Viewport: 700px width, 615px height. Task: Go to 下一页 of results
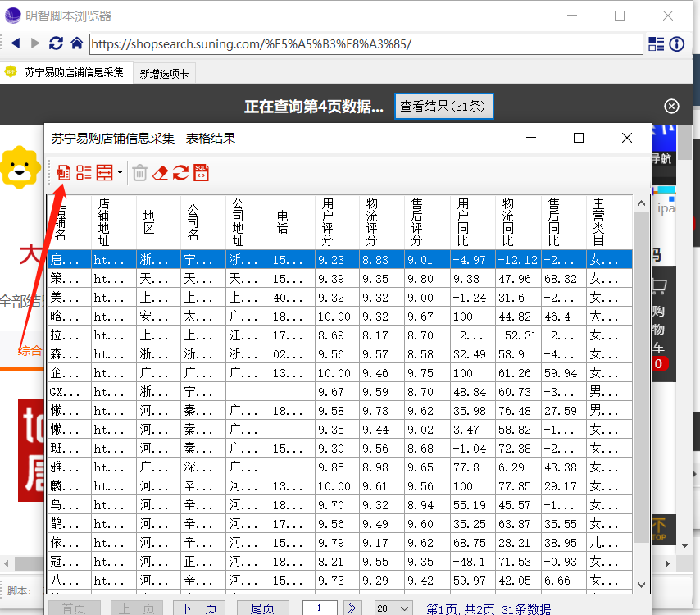(x=198, y=608)
